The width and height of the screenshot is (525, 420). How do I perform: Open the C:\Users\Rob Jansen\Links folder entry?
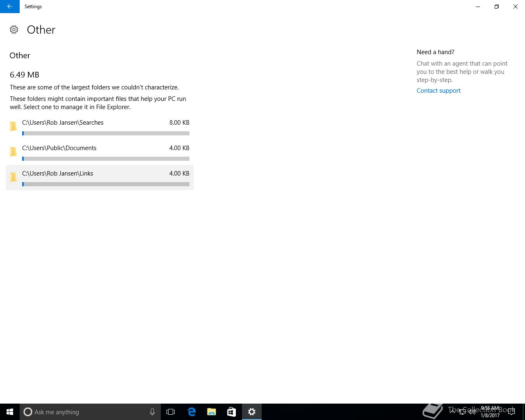pos(100,178)
